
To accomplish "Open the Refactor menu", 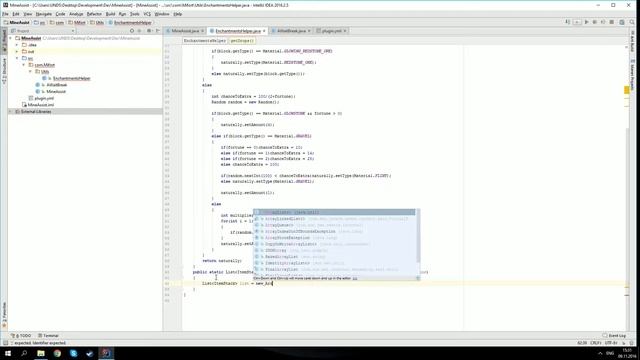I will tap(94, 14).
